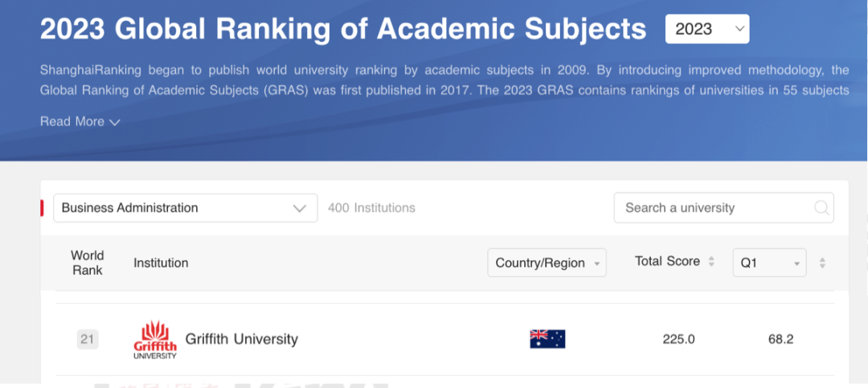
Task: Click the 400 Institutions count text
Action: tap(371, 208)
